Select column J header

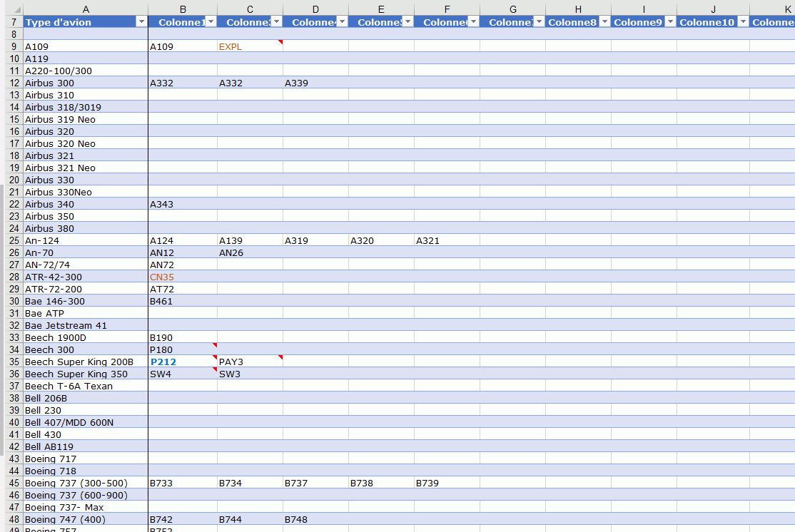pyautogui.click(x=713, y=9)
